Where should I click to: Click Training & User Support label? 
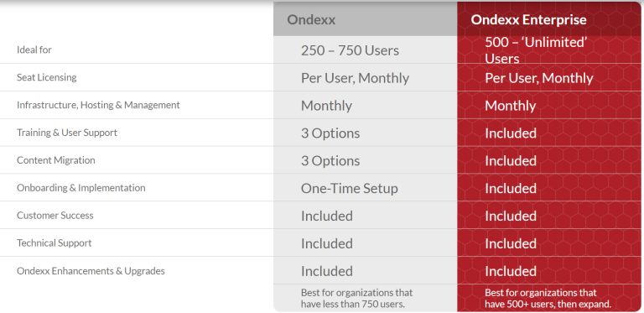coord(67,133)
